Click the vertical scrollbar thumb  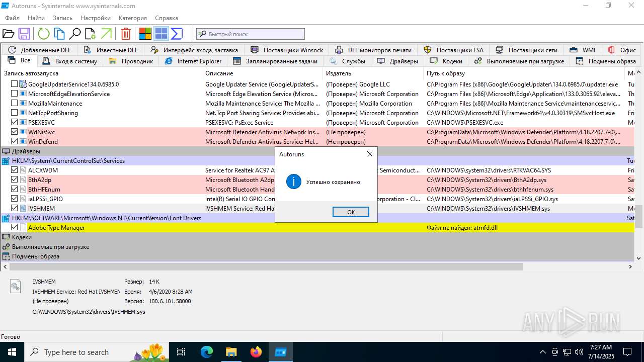[x=639, y=217]
